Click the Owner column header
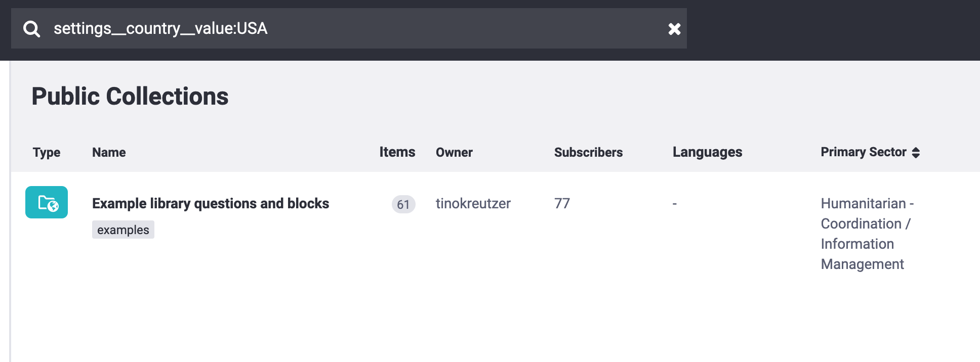 click(x=454, y=152)
